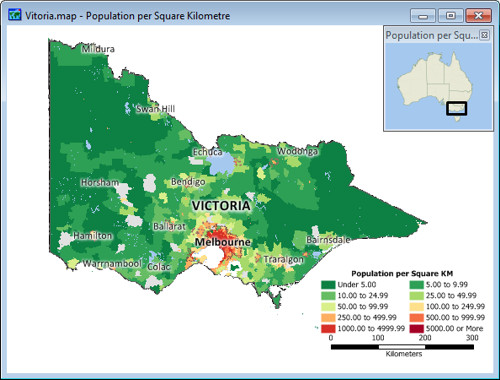The image size is (500, 380).
Task: Click the Mildura town label
Action: tap(98, 49)
